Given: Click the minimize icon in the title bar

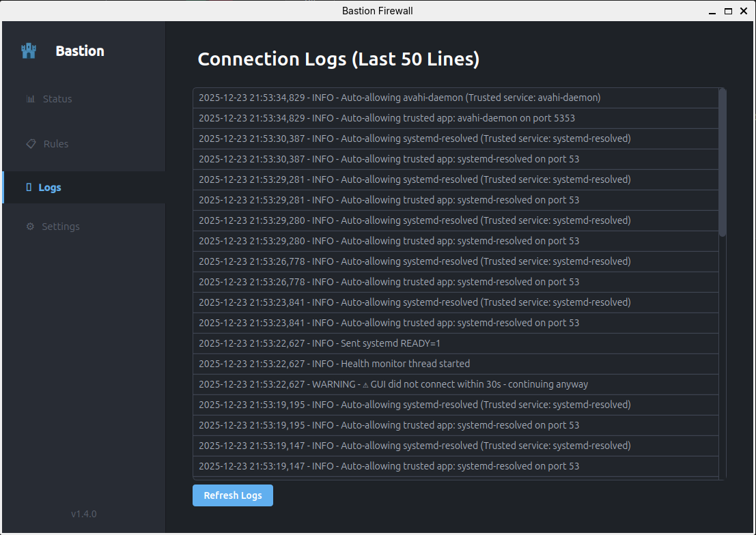Looking at the screenshot, I should tap(711, 11).
